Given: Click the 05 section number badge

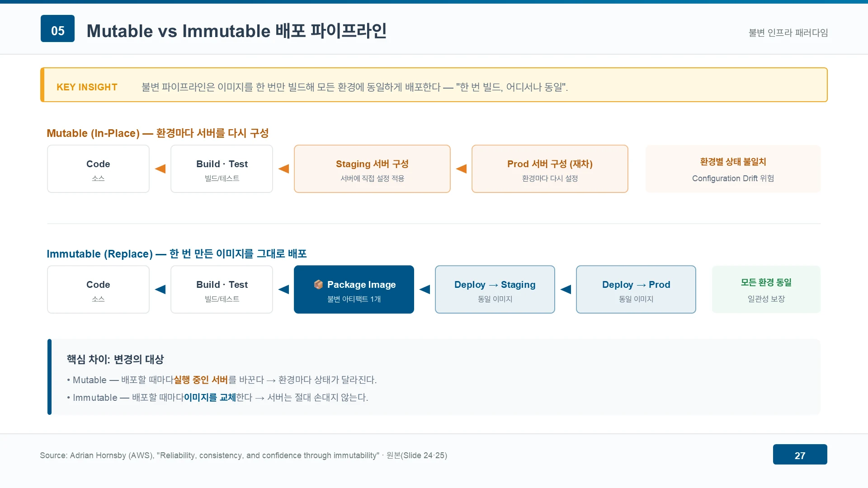Looking at the screenshot, I should (57, 28).
